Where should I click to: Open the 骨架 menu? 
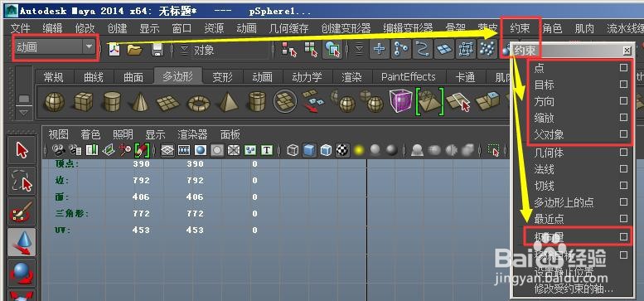(x=456, y=28)
